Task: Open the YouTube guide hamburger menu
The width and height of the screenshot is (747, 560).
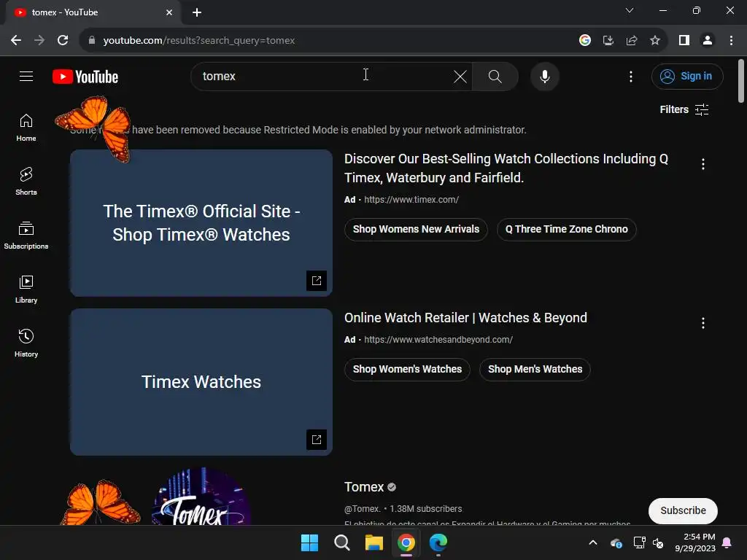Action: tap(26, 76)
